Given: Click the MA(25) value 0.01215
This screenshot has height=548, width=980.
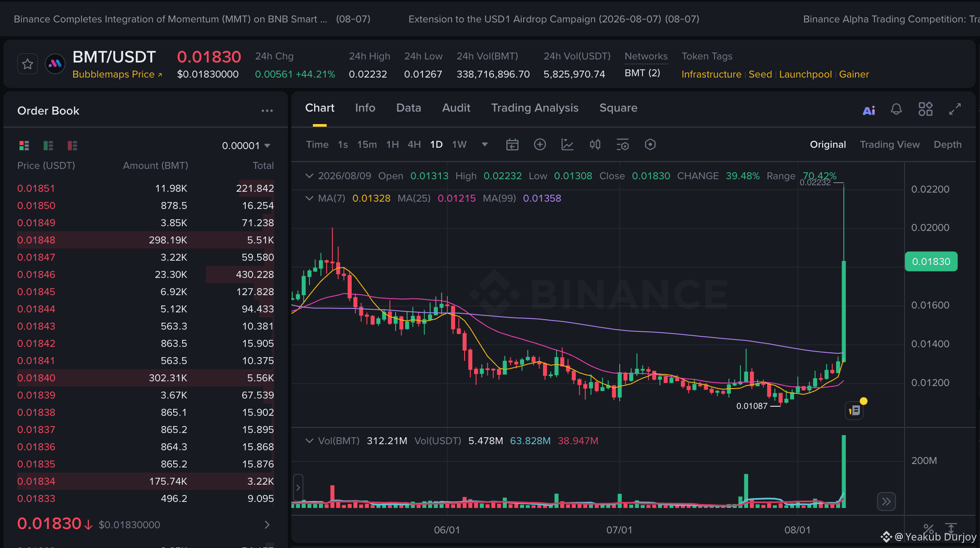Looking at the screenshot, I should (456, 198).
